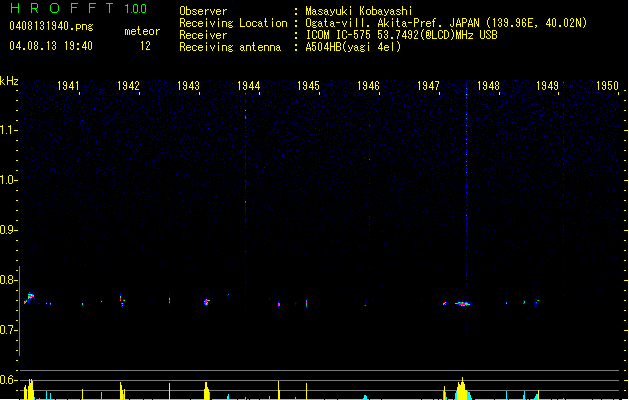
Task: Click the 0.9 kHz frequency axis label
Action: (8, 230)
